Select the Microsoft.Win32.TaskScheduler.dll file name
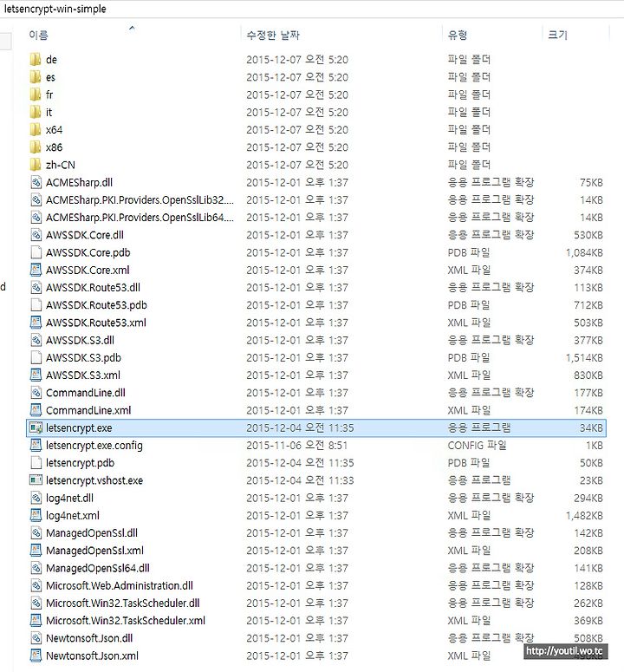 [x=123, y=603]
